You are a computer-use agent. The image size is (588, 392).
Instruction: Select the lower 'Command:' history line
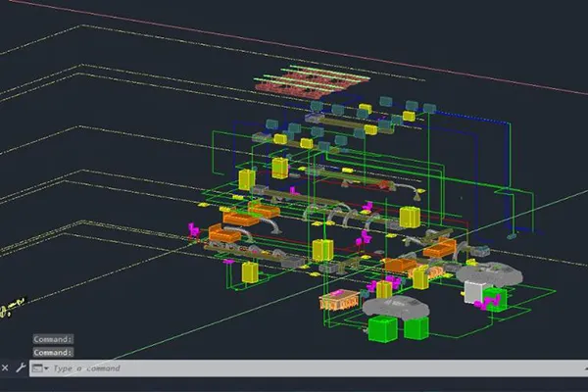[53, 352]
